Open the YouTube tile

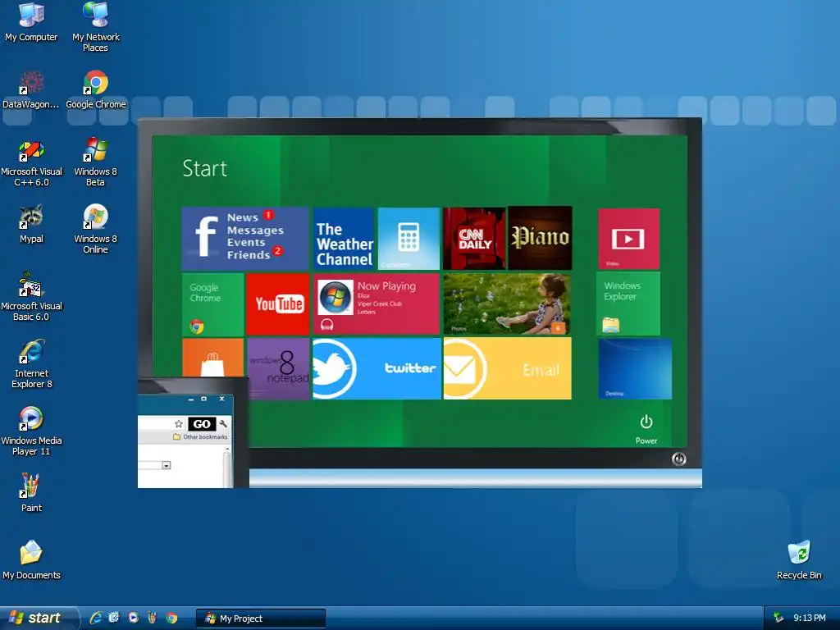click(278, 304)
